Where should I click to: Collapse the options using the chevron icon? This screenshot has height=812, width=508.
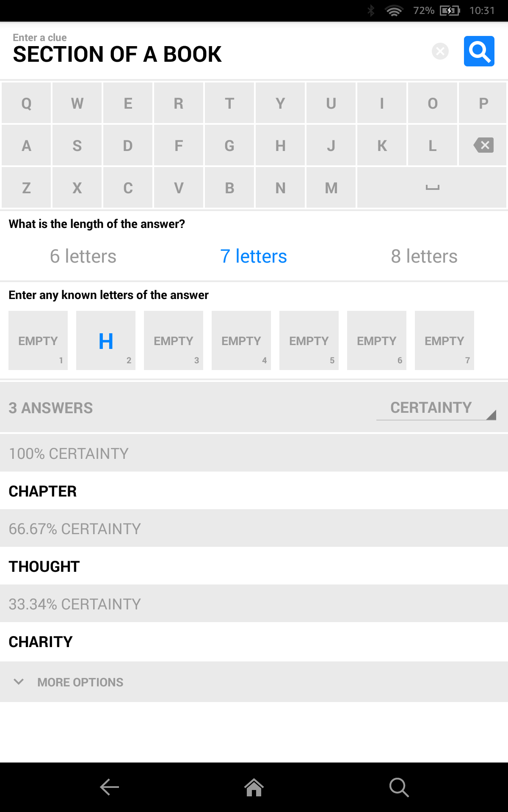coord(19,682)
